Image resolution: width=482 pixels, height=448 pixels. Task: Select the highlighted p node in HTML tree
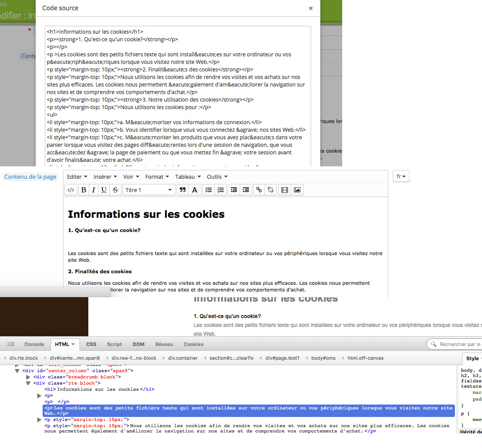[x=249, y=410]
